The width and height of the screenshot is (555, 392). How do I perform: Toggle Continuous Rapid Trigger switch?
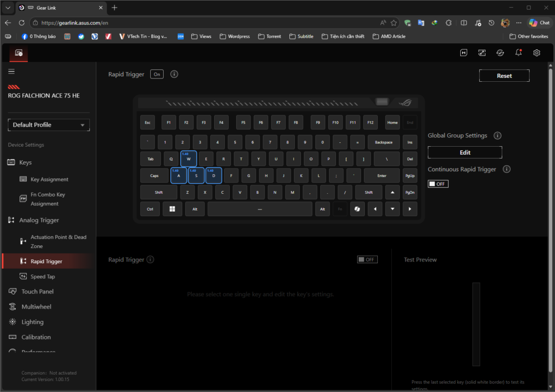(x=438, y=184)
